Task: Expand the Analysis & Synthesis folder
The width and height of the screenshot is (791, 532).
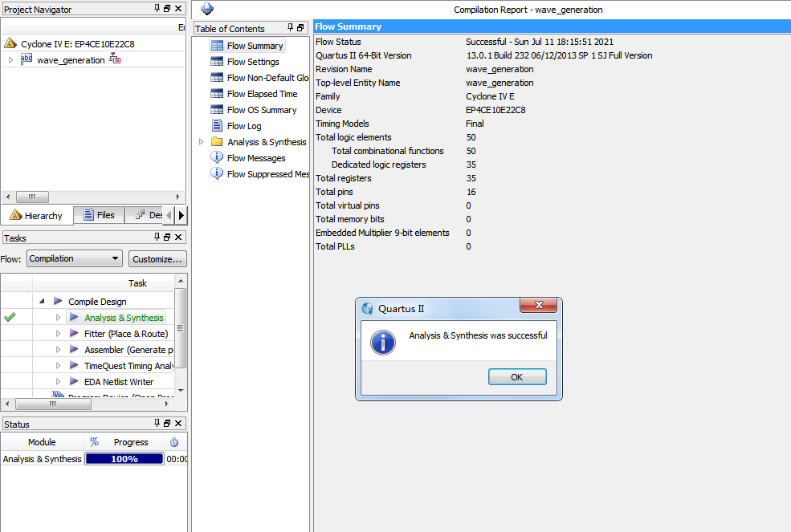Action: [x=202, y=142]
